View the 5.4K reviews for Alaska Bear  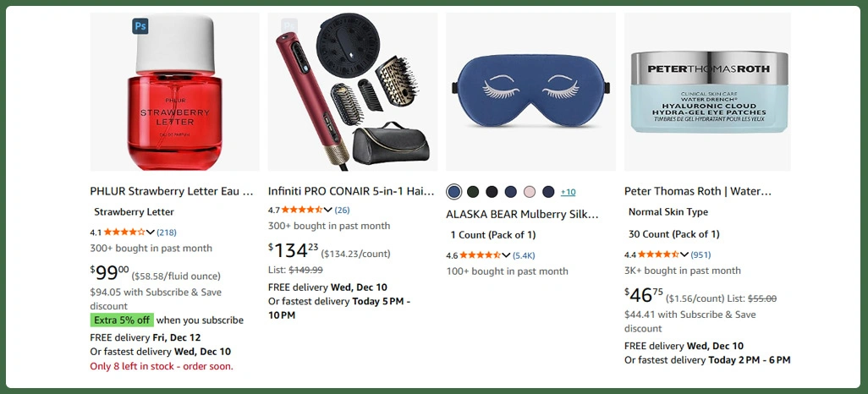tap(524, 255)
